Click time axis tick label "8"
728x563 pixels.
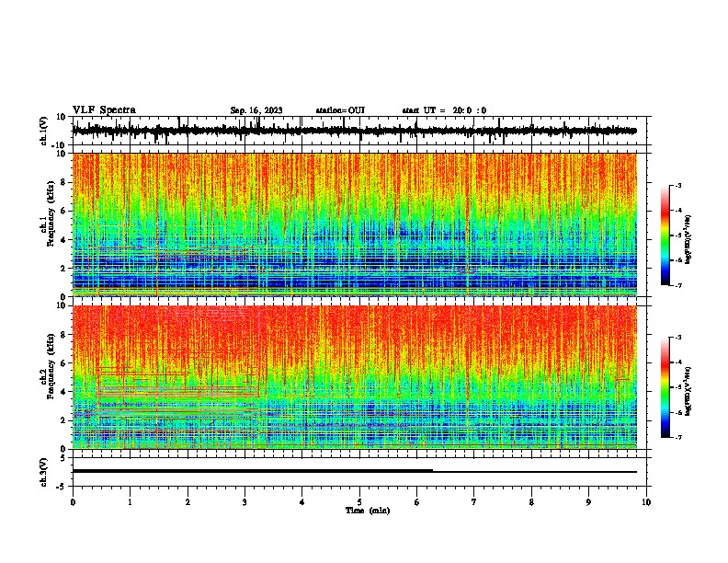[x=531, y=502]
